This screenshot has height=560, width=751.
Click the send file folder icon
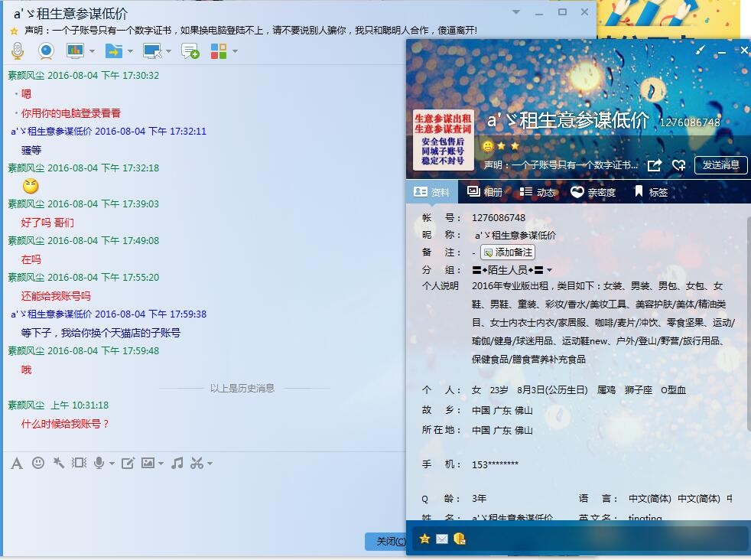tap(113, 51)
